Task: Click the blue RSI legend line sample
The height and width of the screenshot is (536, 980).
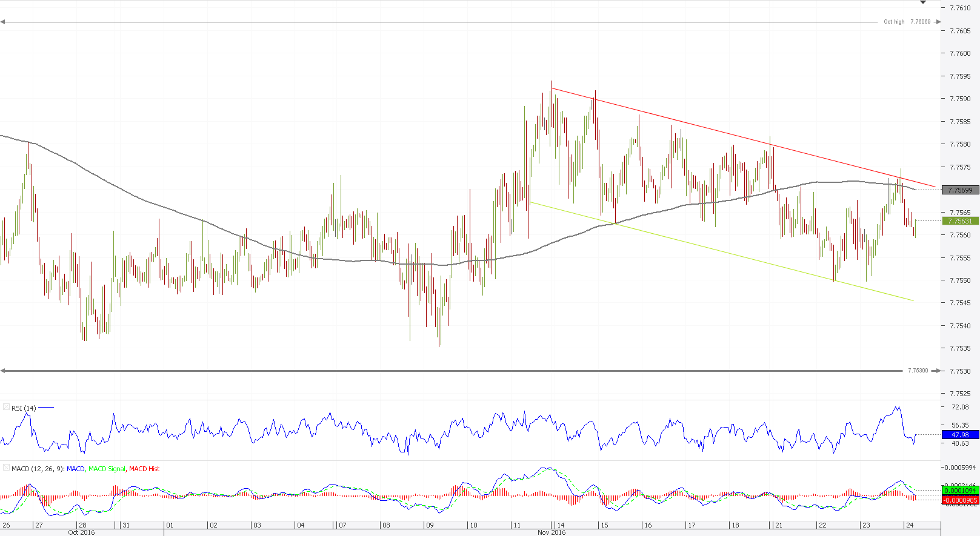Action: [47, 408]
